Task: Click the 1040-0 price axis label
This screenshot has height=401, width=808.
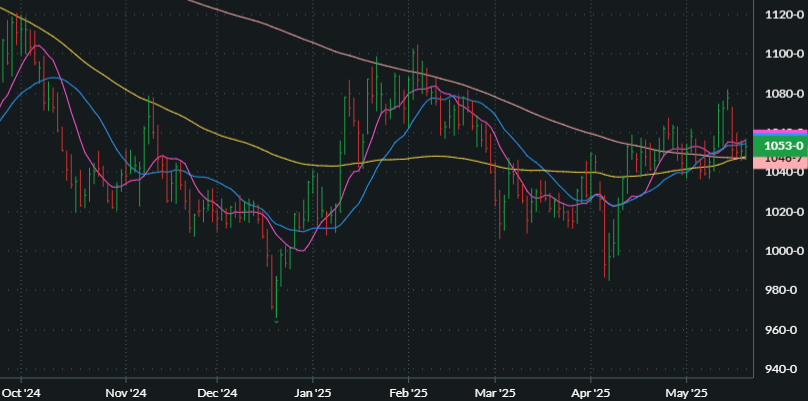Action: (784, 173)
